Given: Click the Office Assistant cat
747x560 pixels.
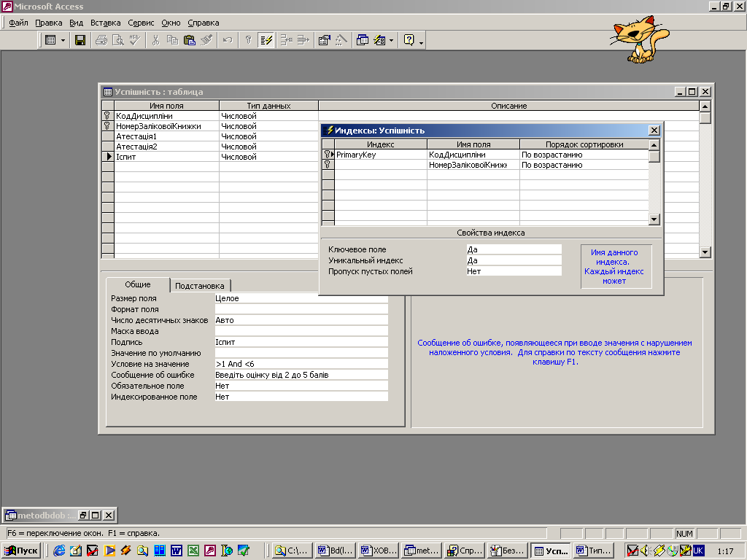Looking at the screenshot, I should point(640,39).
